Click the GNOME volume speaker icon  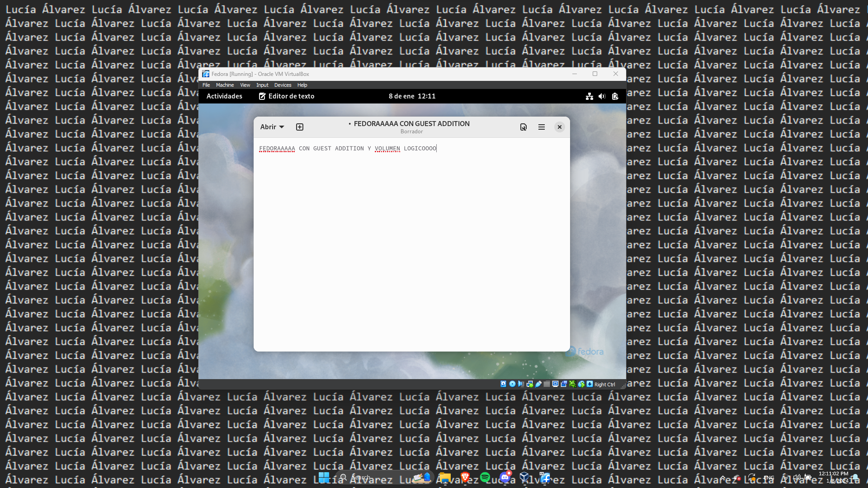[x=602, y=96]
